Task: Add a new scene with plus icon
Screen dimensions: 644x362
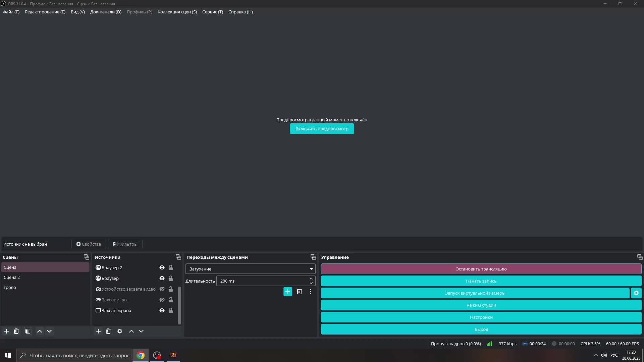Action: tap(6, 331)
